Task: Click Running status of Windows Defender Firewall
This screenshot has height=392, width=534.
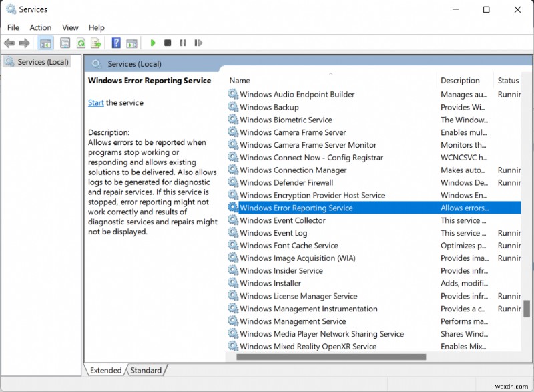Action: 509,182
